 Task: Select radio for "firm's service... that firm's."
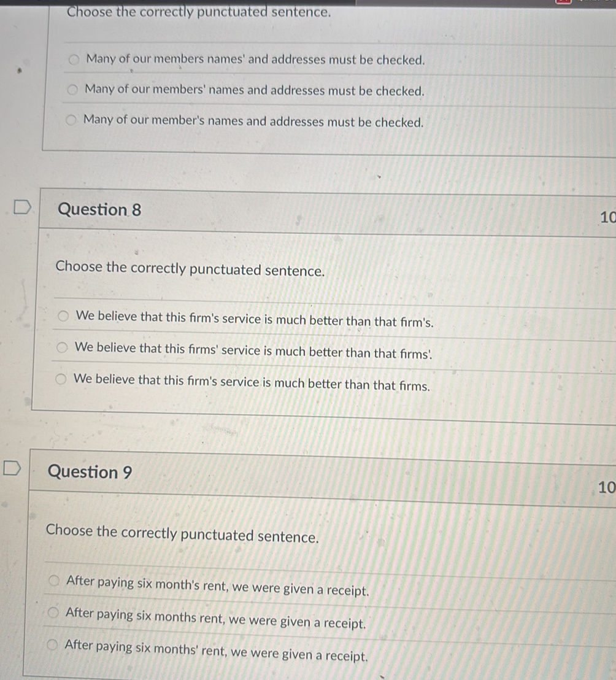63,316
